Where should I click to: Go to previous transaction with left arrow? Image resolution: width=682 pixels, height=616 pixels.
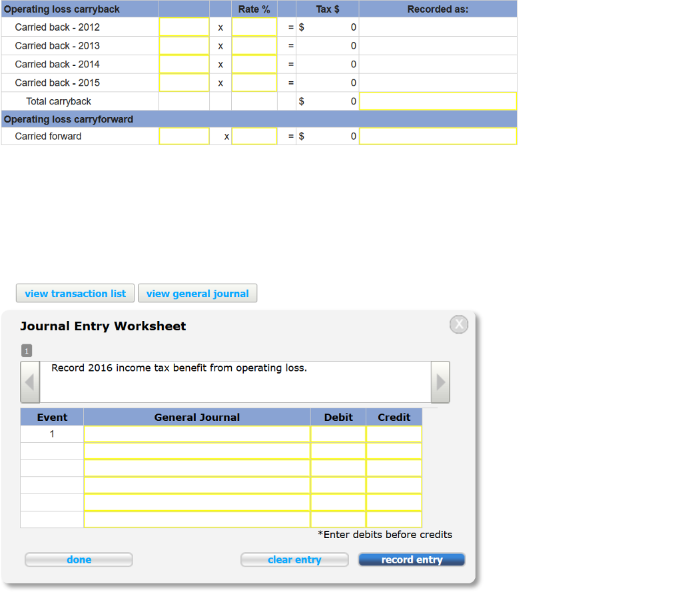(30, 382)
